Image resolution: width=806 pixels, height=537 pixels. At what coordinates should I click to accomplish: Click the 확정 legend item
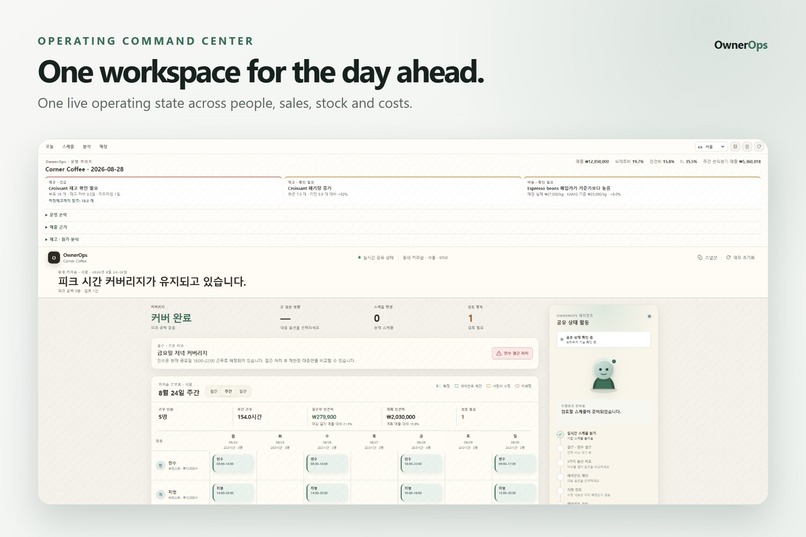pyautogui.click(x=443, y=386)
